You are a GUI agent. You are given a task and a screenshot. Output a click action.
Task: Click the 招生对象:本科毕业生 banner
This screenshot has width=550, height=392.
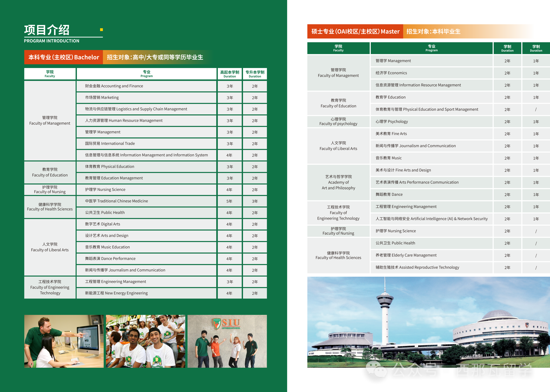click(x=434, y=31)
